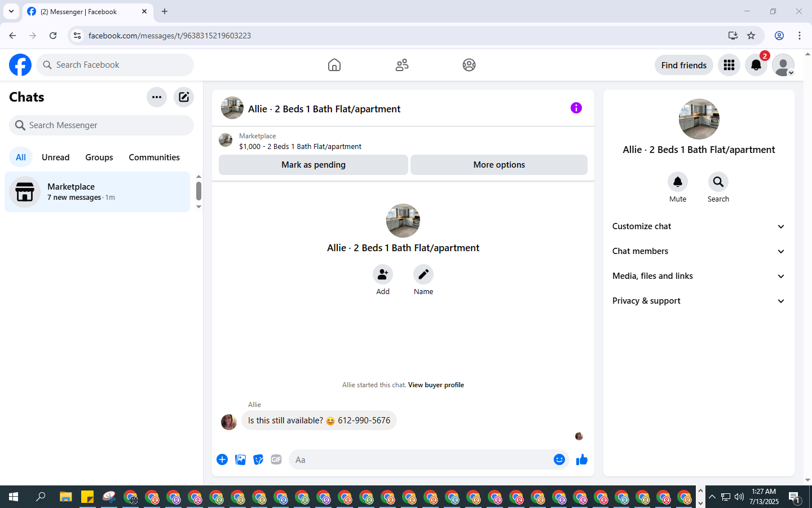The width and height of the screenshot is (812, 508).
Task: Mute conversation with the bell icon
Action: pyautogui.click(x=678, y=182)
